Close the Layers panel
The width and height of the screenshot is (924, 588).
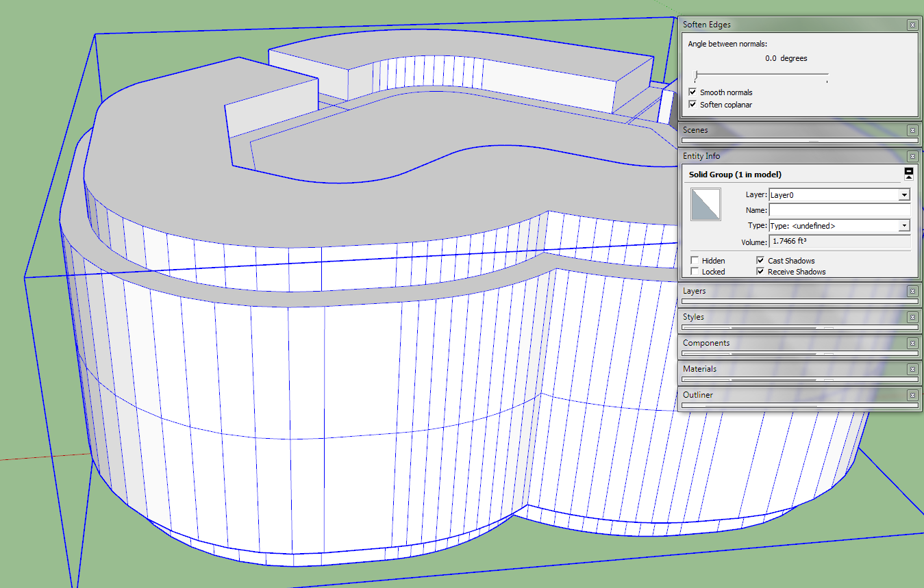click(x=912, y=292)
